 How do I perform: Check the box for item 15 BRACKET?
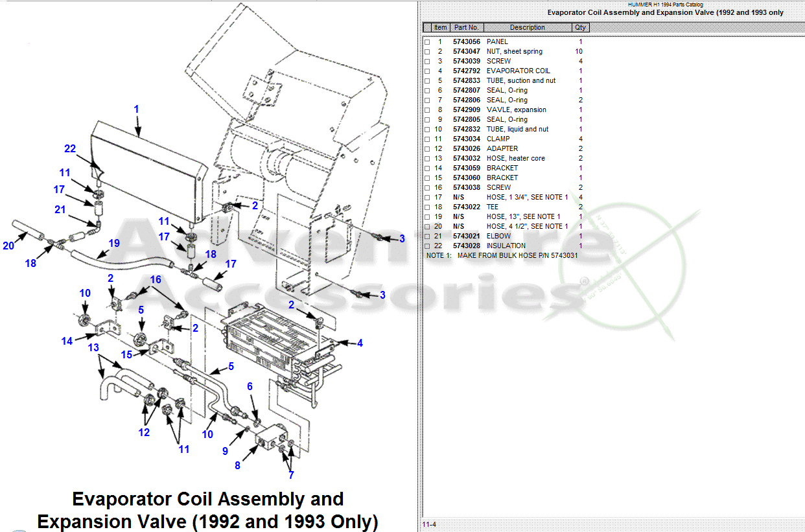427,178
